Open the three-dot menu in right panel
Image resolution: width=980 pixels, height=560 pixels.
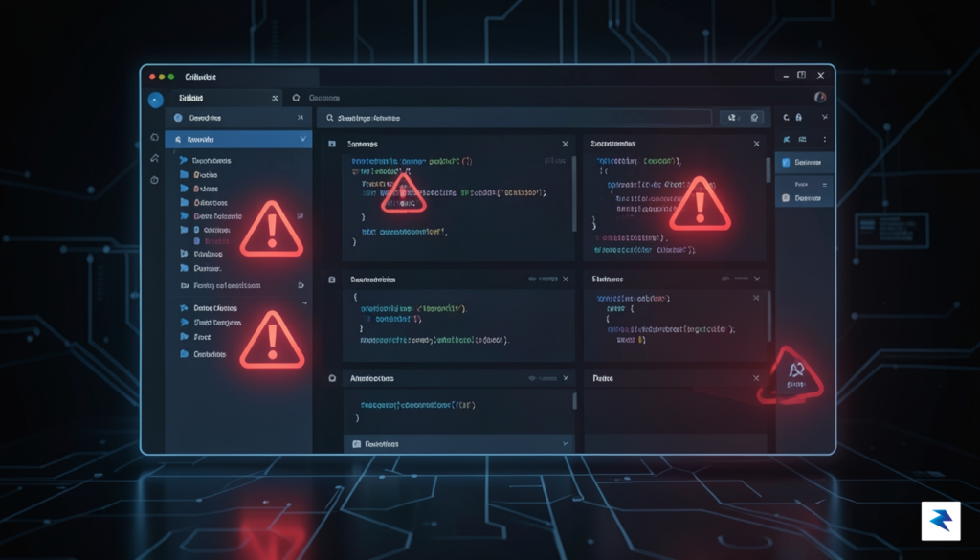click(x=825, y=140)
